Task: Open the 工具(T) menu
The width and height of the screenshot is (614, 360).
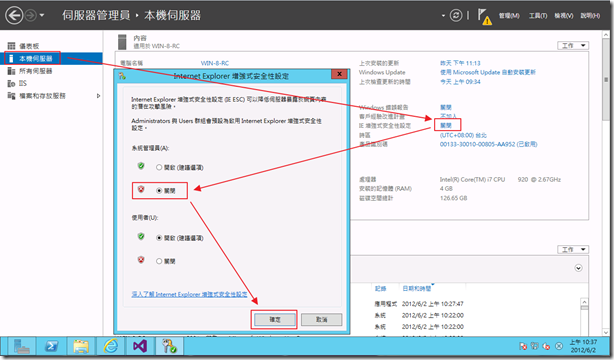Action: click(538, 16)
